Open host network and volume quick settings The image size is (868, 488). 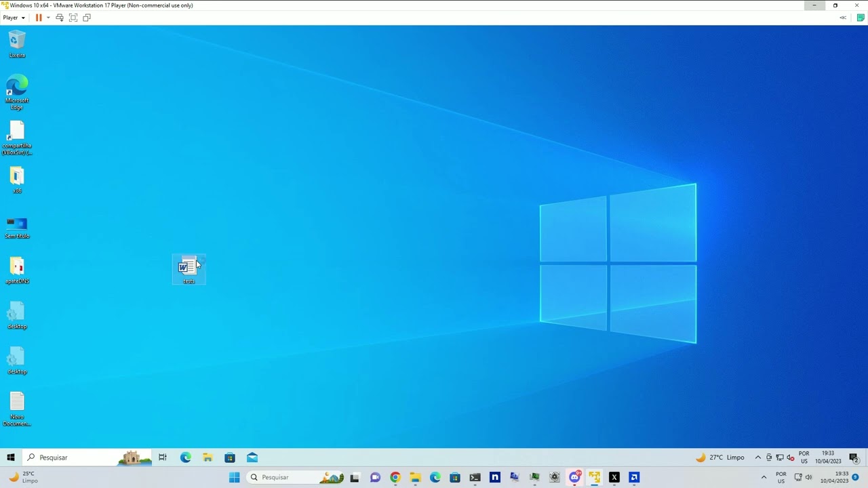(804, 477)
